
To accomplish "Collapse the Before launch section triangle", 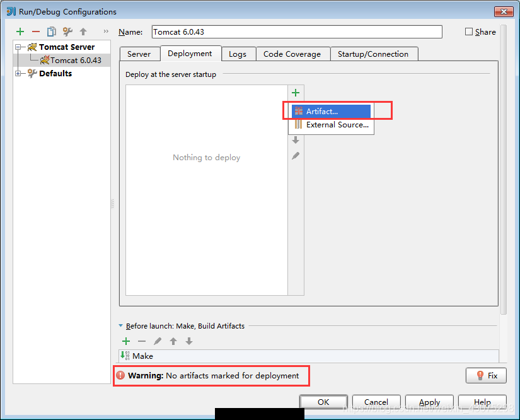I will click(x=121, y=326).
